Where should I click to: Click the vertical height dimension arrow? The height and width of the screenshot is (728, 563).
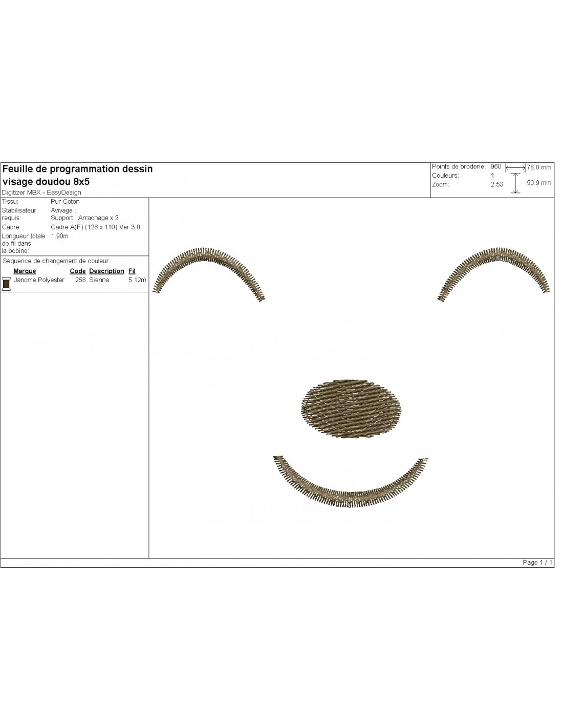click(x=516, y=183)
